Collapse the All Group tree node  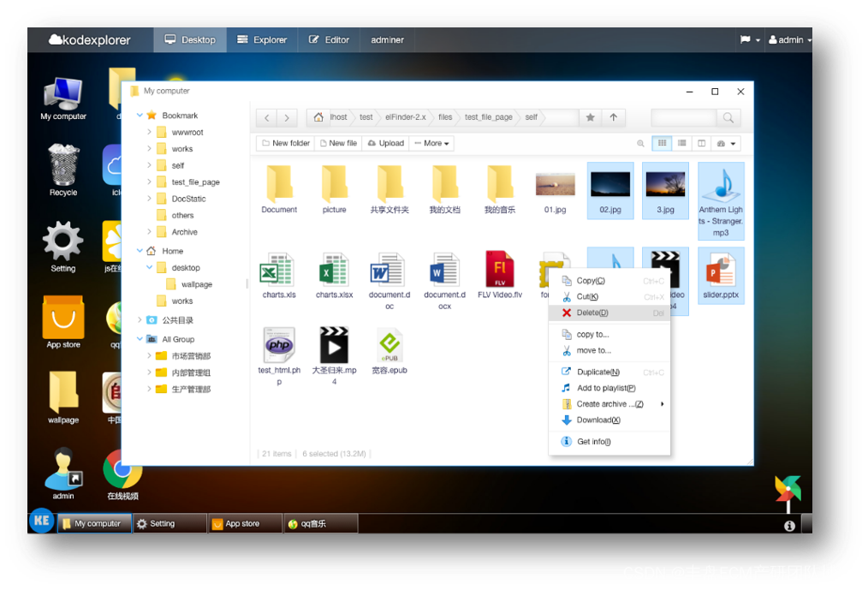click(x=140, y=338)
